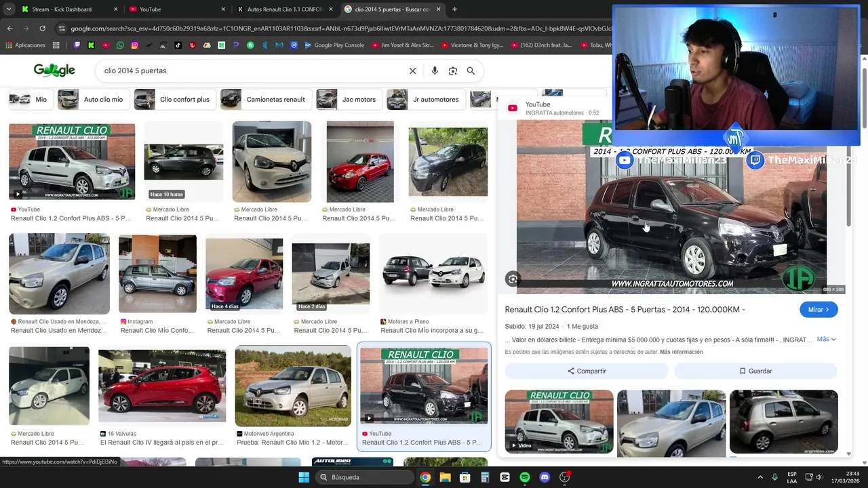Click the Google logo
The height and width of the screenshot is (488, 868).
pyautogui.click(x=54, y=70)
